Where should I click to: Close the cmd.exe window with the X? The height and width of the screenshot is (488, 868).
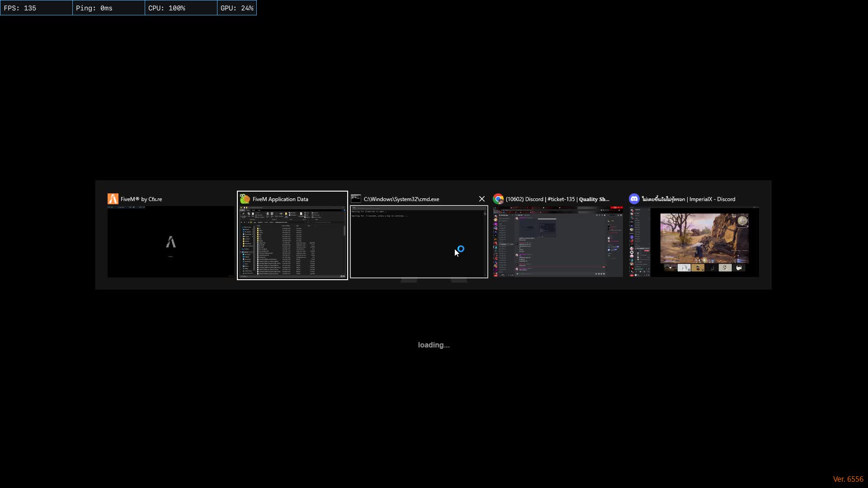tap(481, 199)
